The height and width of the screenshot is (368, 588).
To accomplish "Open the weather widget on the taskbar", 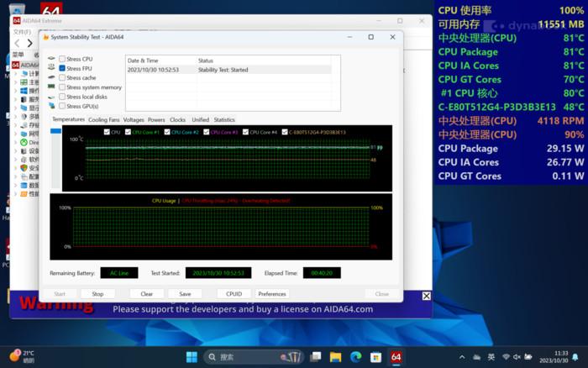I will click(22, 356).
